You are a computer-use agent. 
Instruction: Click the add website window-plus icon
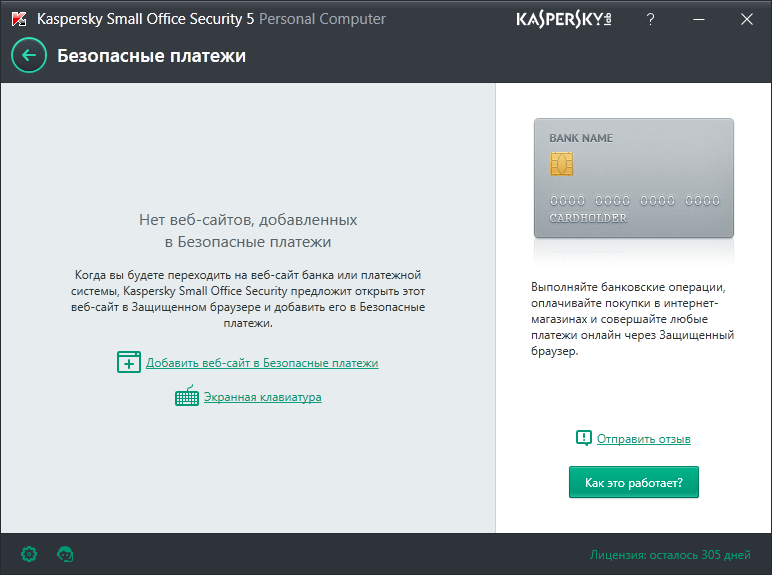pos(129,362)
